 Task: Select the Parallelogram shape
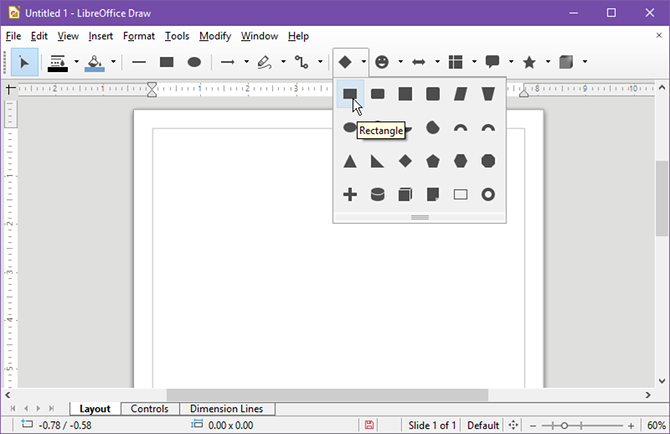[x=461, y=94]
